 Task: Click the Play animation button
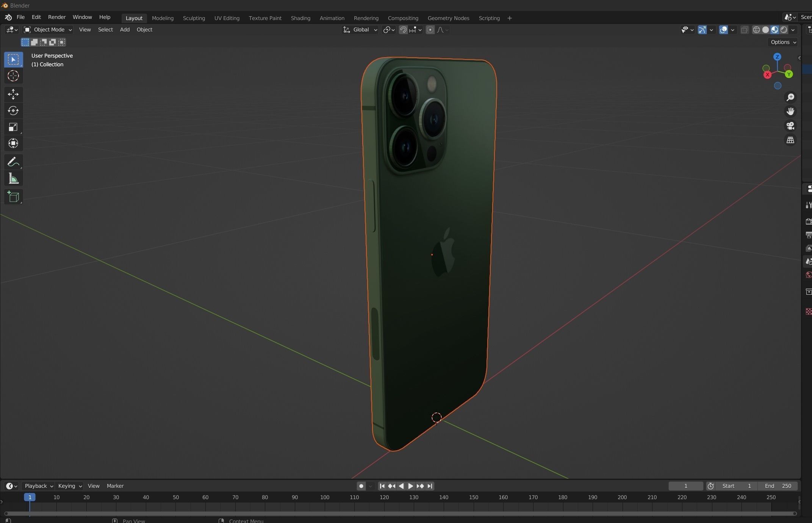coord(410,486)
